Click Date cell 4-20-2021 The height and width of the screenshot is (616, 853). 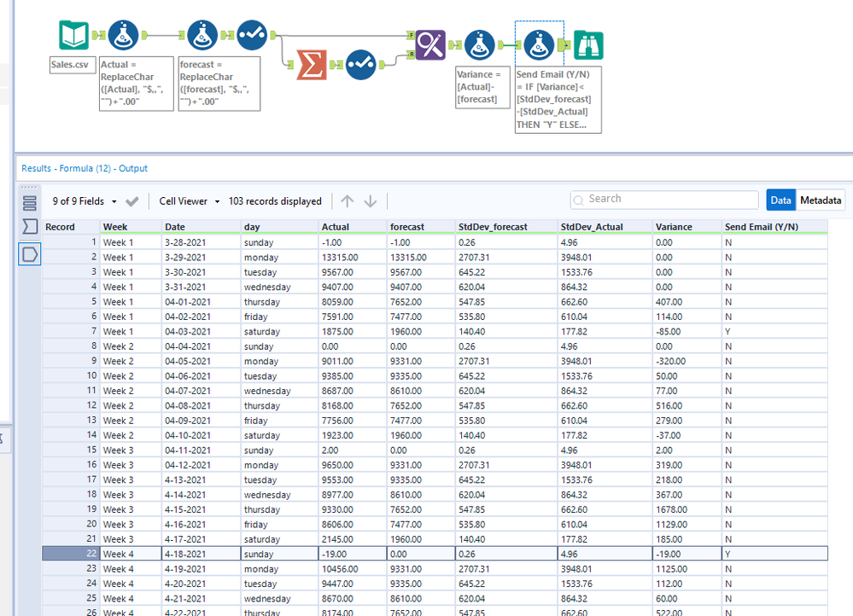pyautogui.click(x=202, y=584)
